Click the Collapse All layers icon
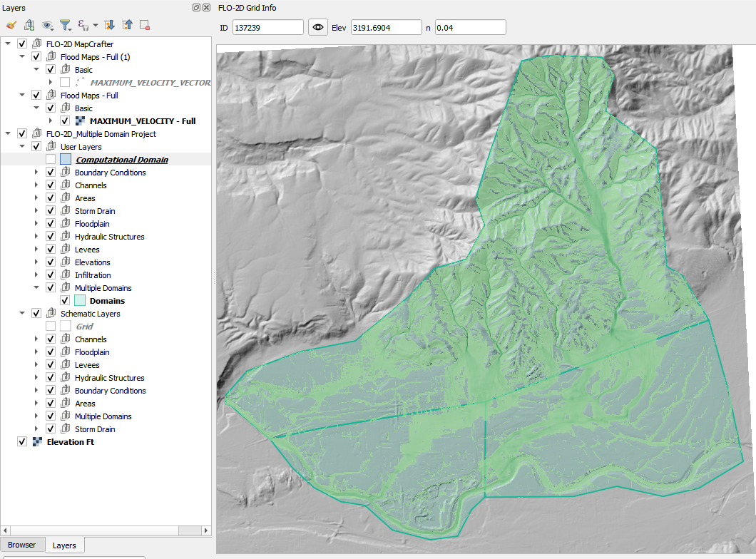The height and width of the screenshot is (559, 756). [x=127, y=25]
